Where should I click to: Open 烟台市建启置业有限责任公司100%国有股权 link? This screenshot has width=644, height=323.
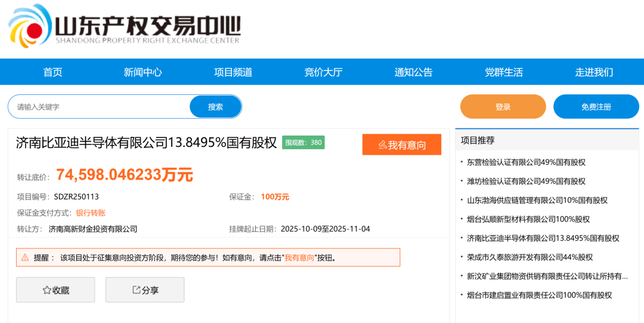click(x=539, y=295)
